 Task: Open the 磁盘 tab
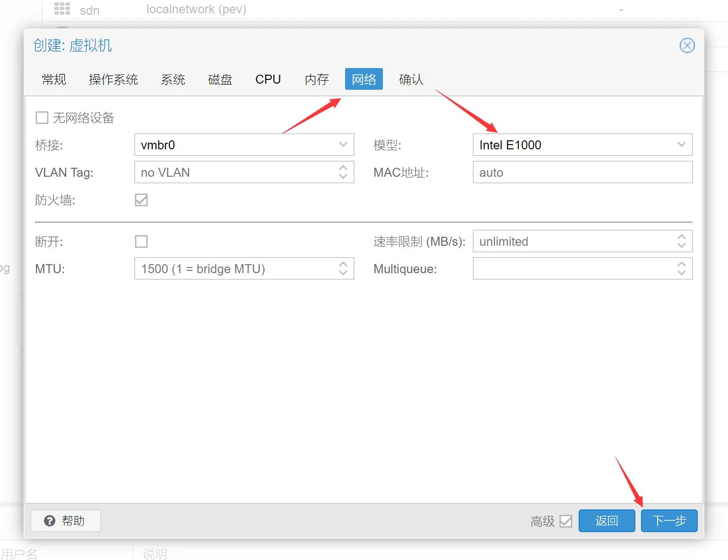(x=220, y=79)
